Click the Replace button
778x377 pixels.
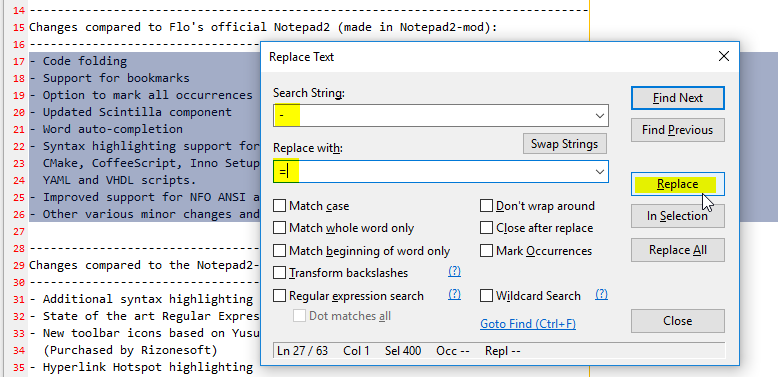pyautogui.click(x=677, y=184)
